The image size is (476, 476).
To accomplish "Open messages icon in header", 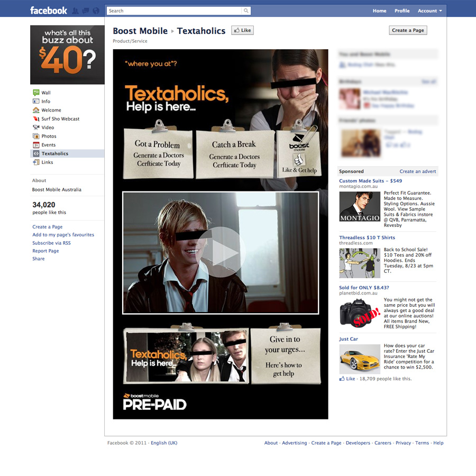I will 86,11.
